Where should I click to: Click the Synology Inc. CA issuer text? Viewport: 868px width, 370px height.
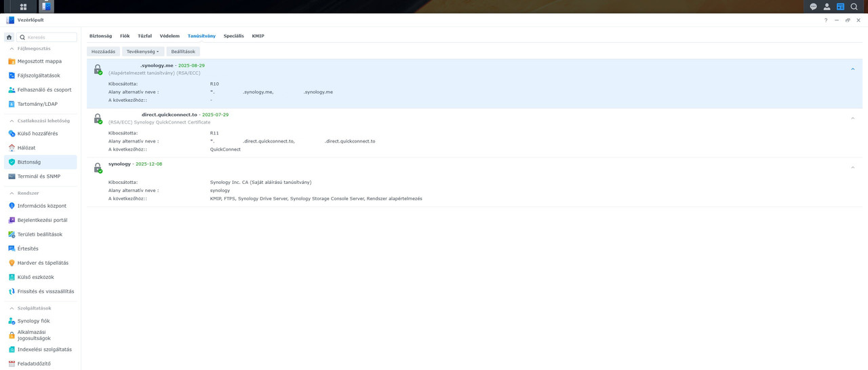pos(260,183)
